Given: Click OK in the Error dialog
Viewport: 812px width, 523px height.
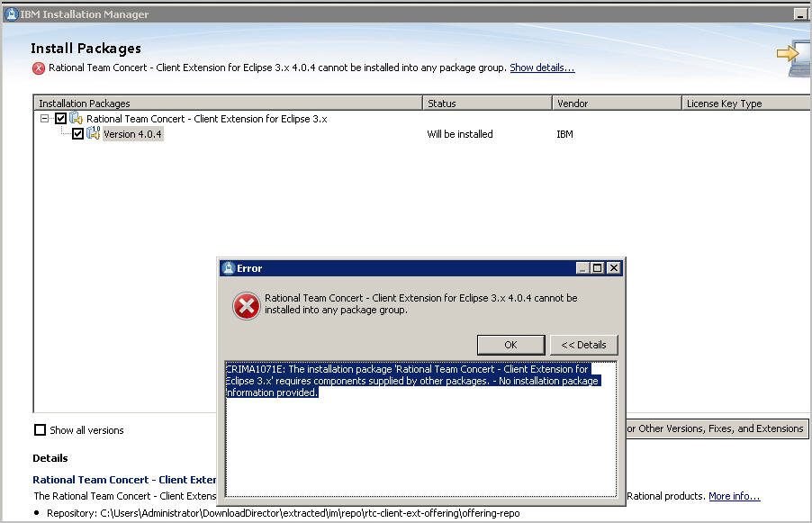Looking at the screenshot, I should (x=510, y=345).
